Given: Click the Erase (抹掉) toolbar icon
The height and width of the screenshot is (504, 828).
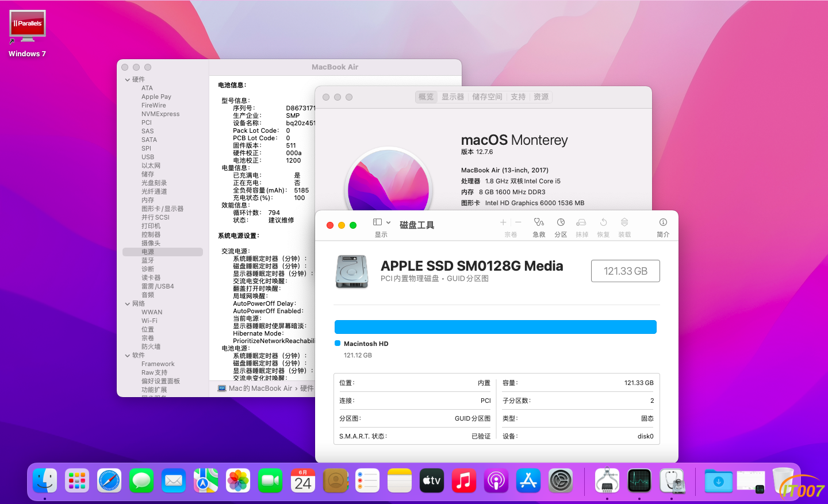Looking at the screenshot, I should 581,222.
